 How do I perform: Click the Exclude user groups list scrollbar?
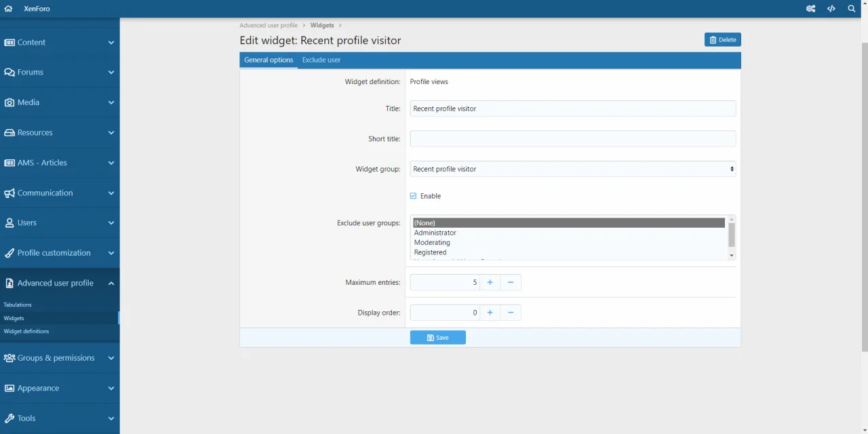click(732, 237)
